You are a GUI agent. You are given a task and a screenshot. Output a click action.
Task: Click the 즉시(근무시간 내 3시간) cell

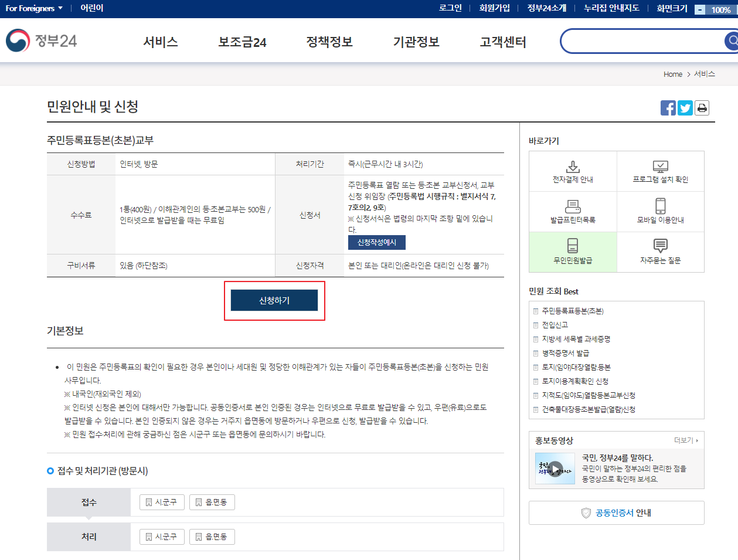385,164
